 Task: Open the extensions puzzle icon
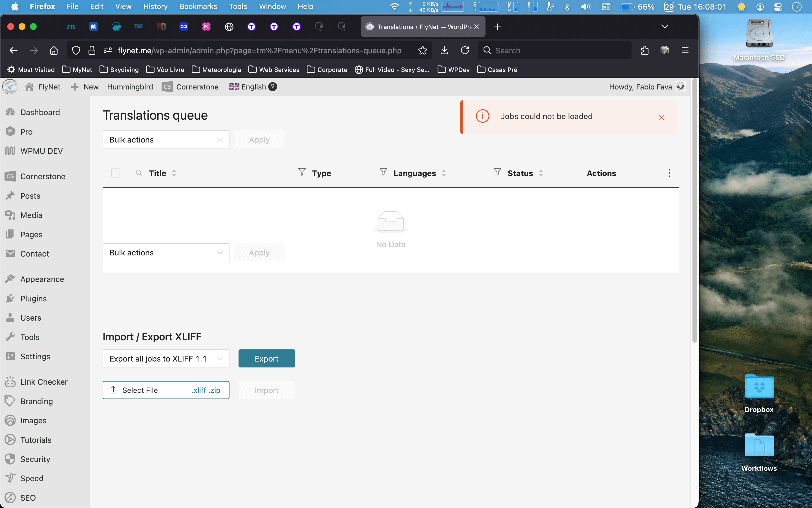(645, 51)
